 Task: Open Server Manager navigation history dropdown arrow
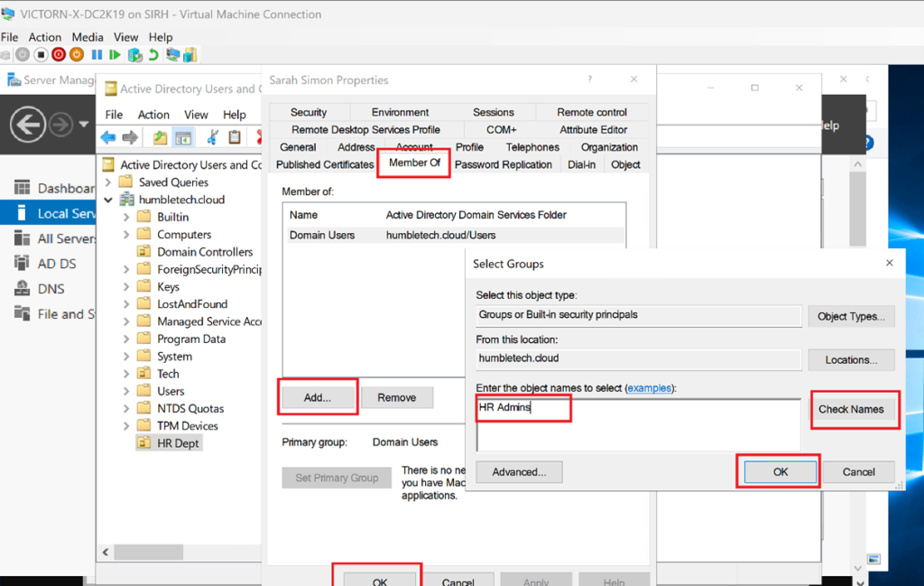pos(84,125)
